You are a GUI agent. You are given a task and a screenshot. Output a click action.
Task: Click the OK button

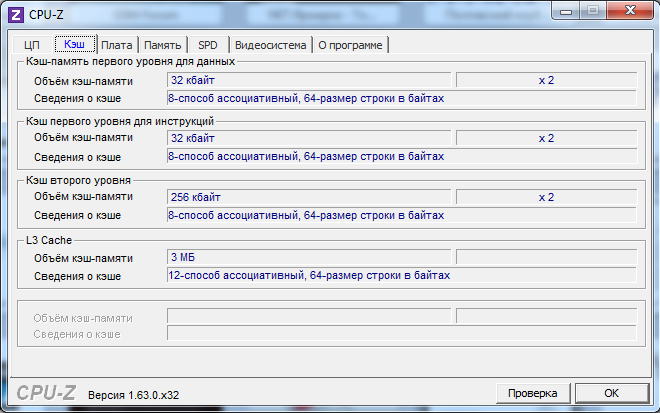pyautogui.click(x=611, y=392)
